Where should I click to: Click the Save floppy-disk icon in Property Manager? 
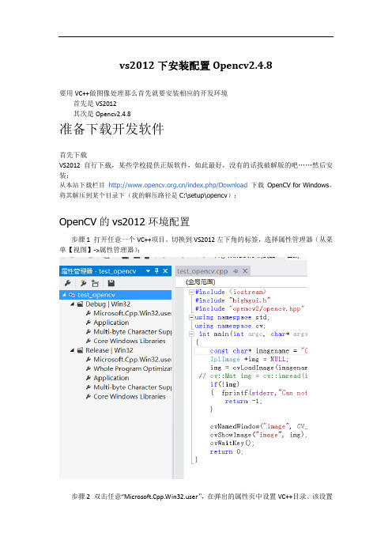pos(111,283)
